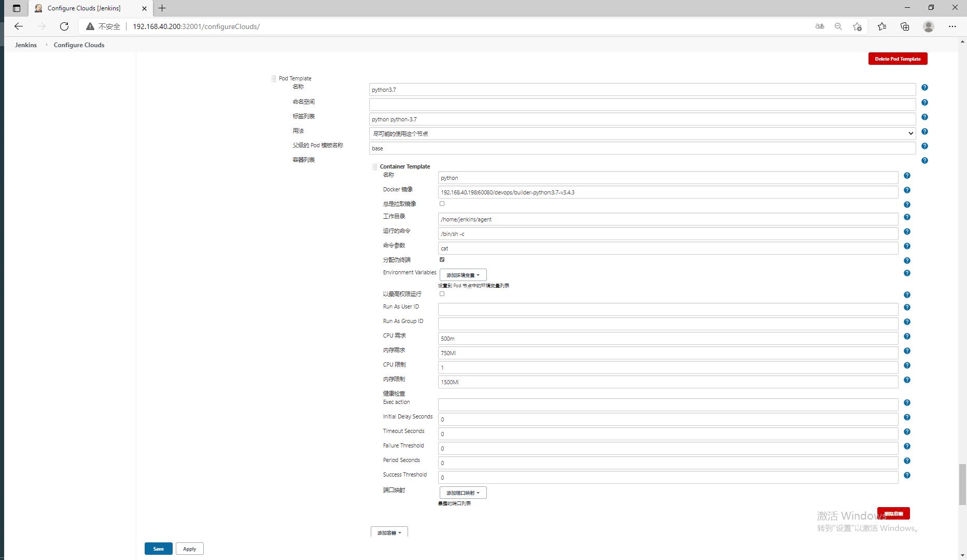Click the help icon for 总是拉取镜像
967x560 pixels.
click(907, 205)
